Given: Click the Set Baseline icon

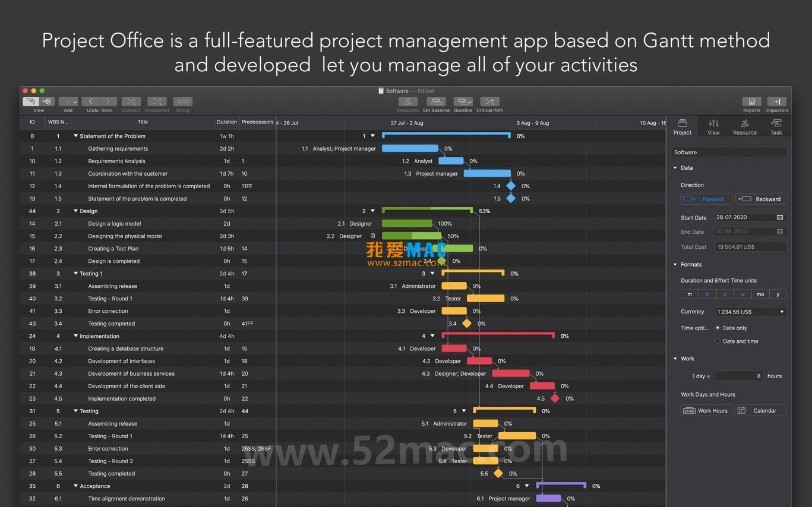Looking at the screenshot, I should [435, 102].
